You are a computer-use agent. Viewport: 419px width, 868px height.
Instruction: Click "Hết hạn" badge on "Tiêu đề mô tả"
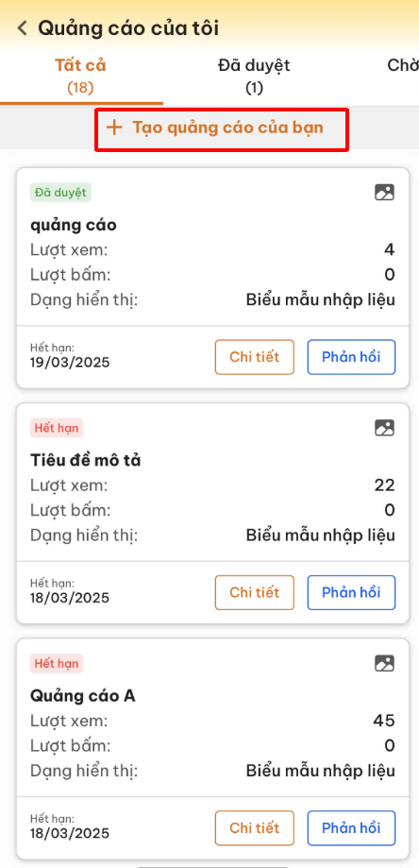tap(57, 428)
